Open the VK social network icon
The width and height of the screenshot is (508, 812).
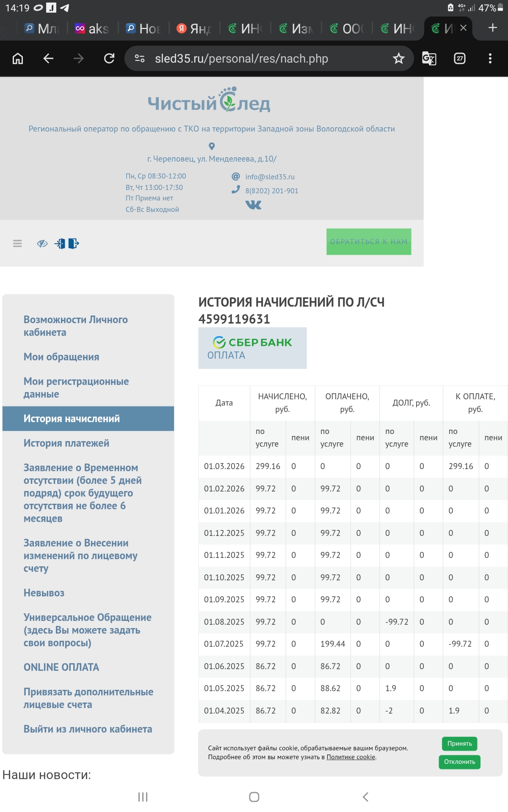253,205
